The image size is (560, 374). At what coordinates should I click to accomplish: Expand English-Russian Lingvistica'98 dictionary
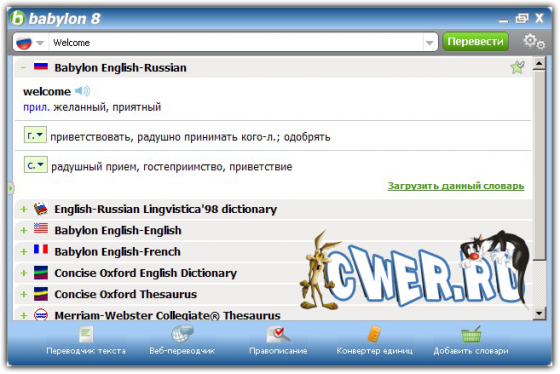pos(24,209)
